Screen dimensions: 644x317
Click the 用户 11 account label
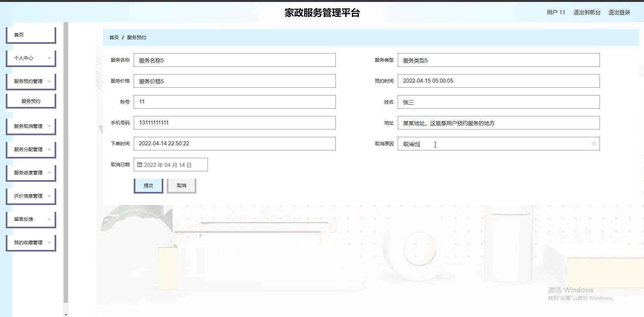click(556, 12)
